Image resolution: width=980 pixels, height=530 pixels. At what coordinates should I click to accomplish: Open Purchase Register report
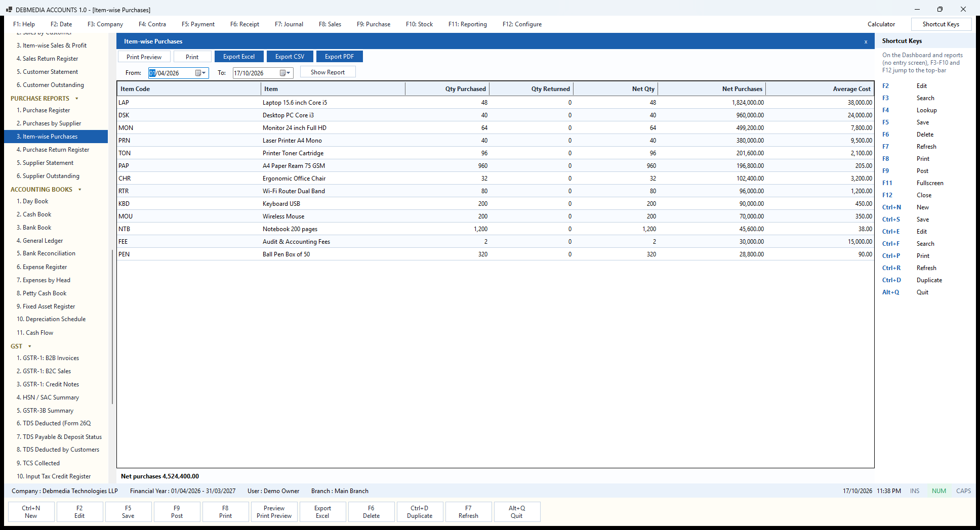pos(56,110)
